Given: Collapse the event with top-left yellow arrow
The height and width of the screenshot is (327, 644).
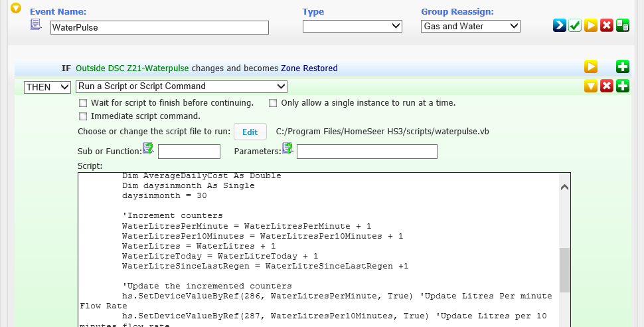Looking at the screenshot, I should [x=16, y=9].
